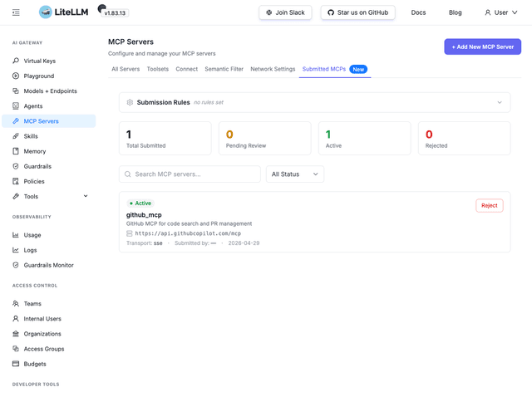The height and width of the screenshot is (397, 532).
Task: Collapse the sidebar with the menu icon
Action: pyautogui.click(x=16, y=12)
